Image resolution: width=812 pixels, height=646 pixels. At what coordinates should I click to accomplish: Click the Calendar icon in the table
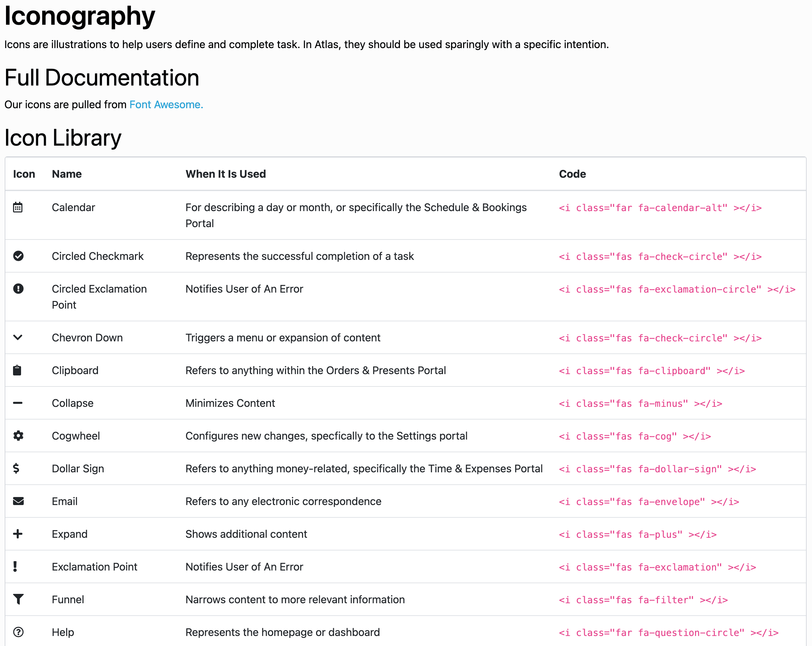[x=18, y=207]
